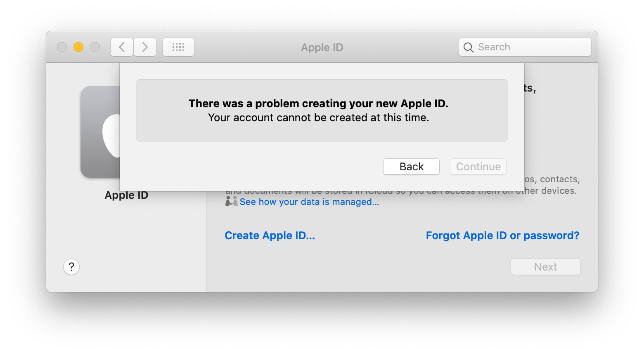Click the forward arrow in the toolbar

(x=144, y=47)
